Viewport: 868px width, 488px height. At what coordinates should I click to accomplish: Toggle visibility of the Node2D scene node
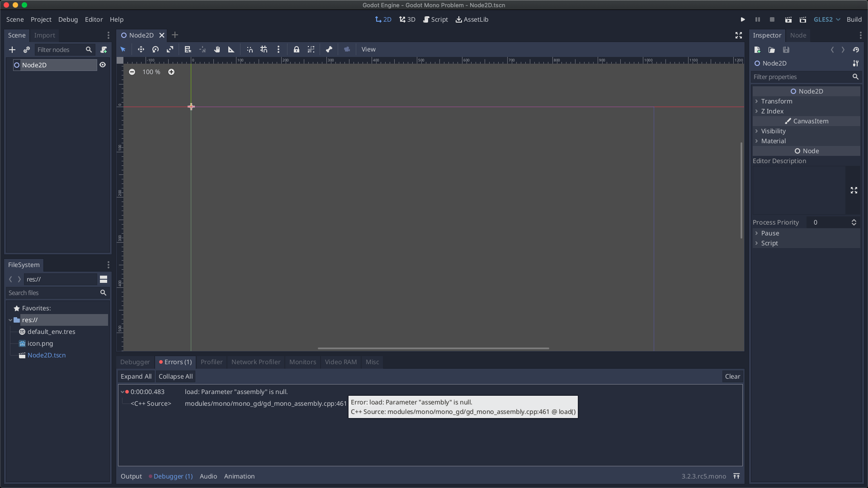tap(103, 65)
